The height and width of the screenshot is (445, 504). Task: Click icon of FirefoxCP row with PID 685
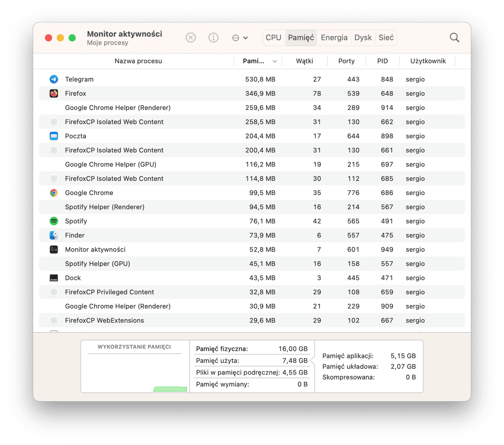tap(54, 179)
